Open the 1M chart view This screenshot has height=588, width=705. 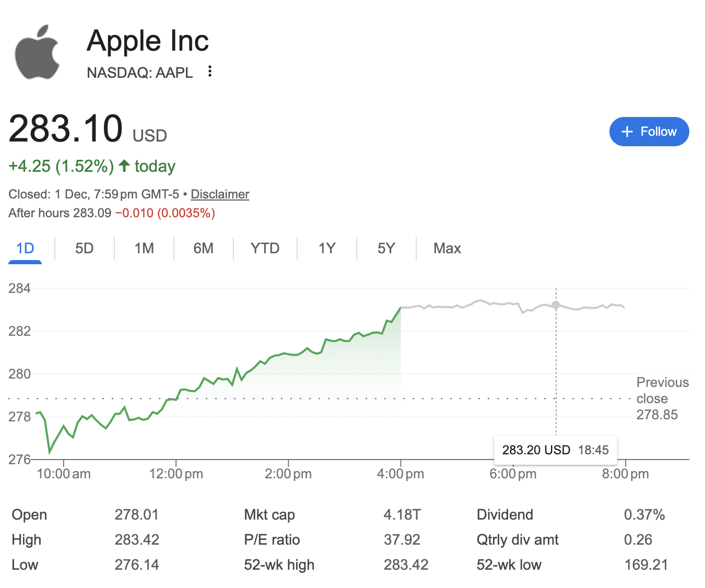(144, 249)
